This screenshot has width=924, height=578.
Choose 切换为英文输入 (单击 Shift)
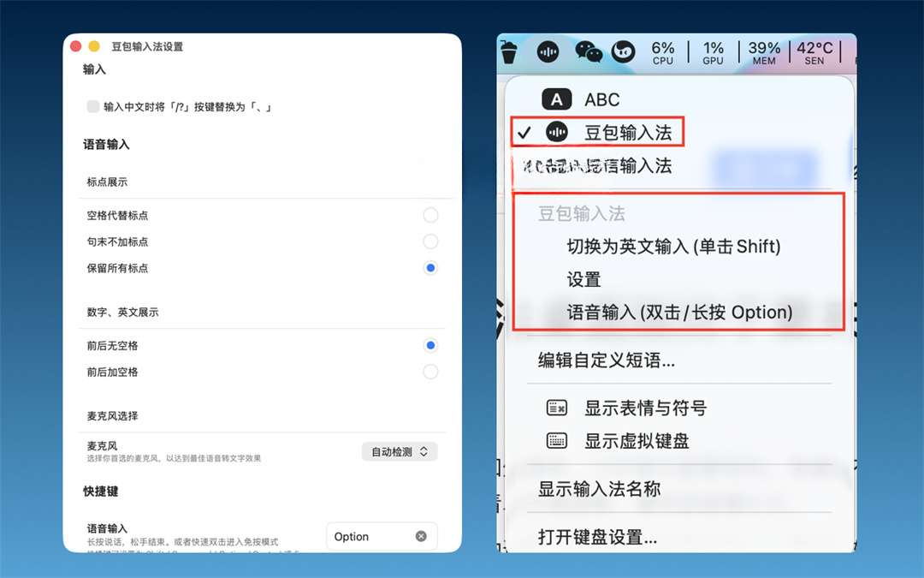tap(673, 246)
